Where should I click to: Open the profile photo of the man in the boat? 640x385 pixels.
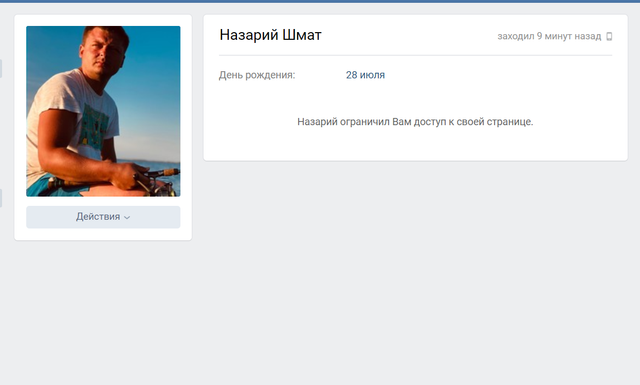tap(103, 111)
